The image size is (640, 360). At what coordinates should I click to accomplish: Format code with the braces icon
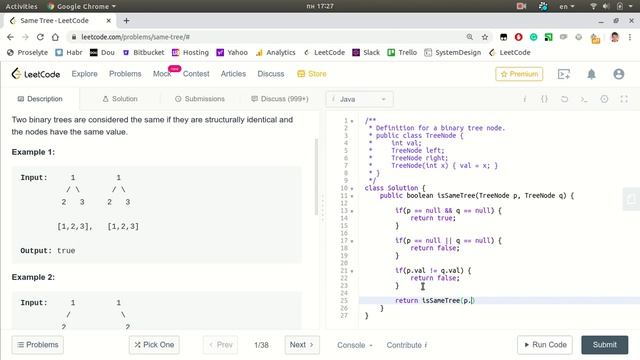coord(544,99)
